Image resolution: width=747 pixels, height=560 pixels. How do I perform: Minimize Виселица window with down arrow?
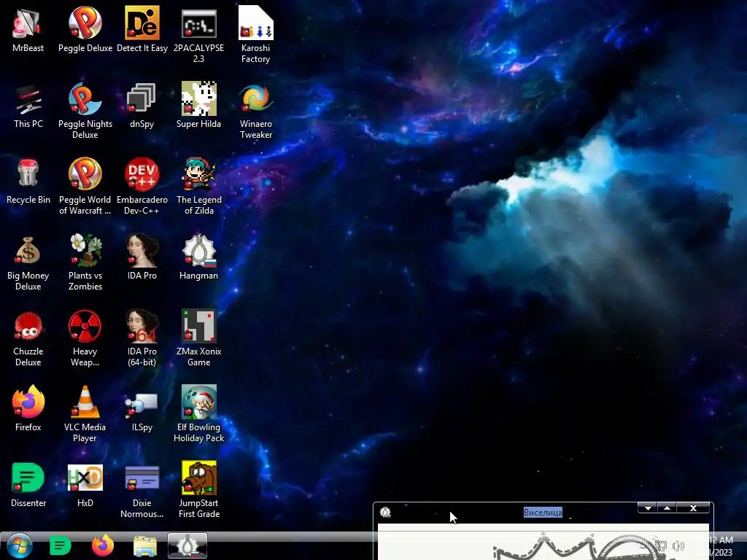(648, 508)
